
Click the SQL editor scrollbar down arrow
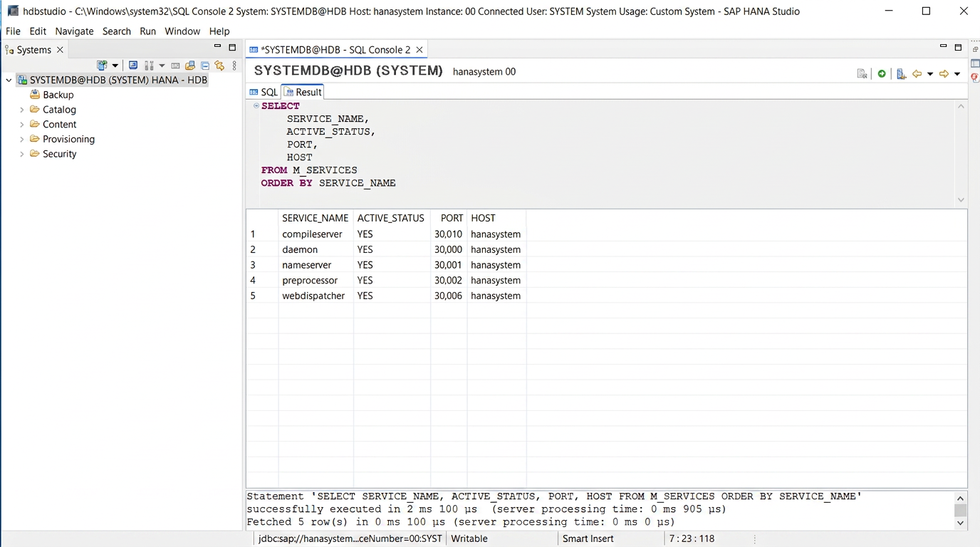click(961, 200)
